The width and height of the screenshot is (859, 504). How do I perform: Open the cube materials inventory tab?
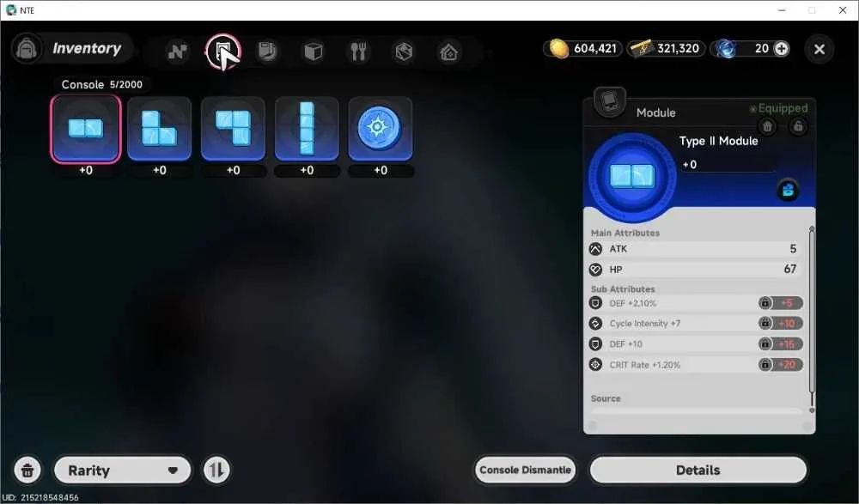(x=313, y=52)
